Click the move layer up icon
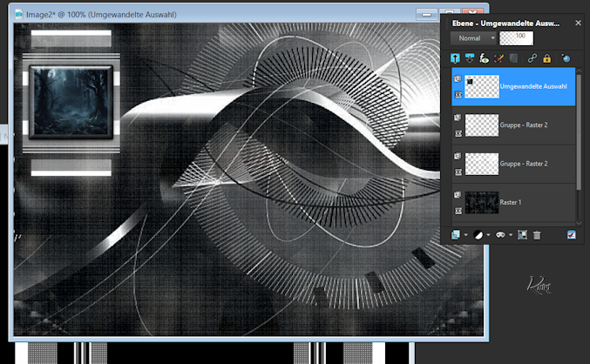 457,58
